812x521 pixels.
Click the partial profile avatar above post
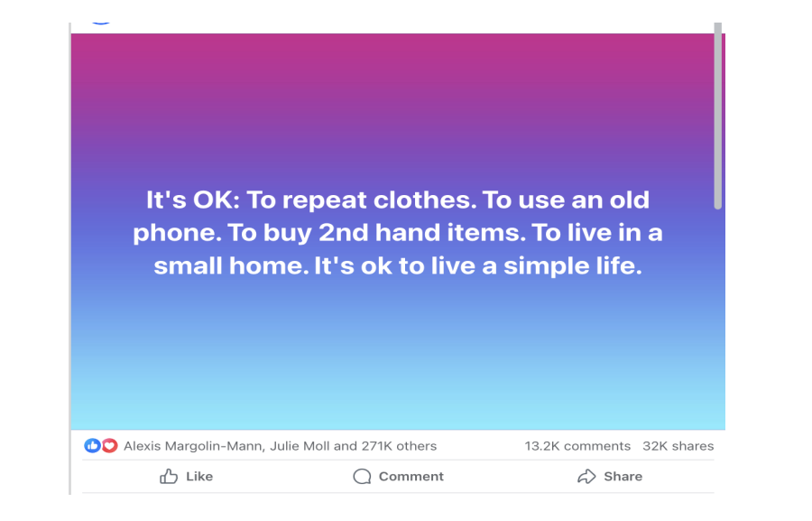pyautogui.click(x=101, y=21)
